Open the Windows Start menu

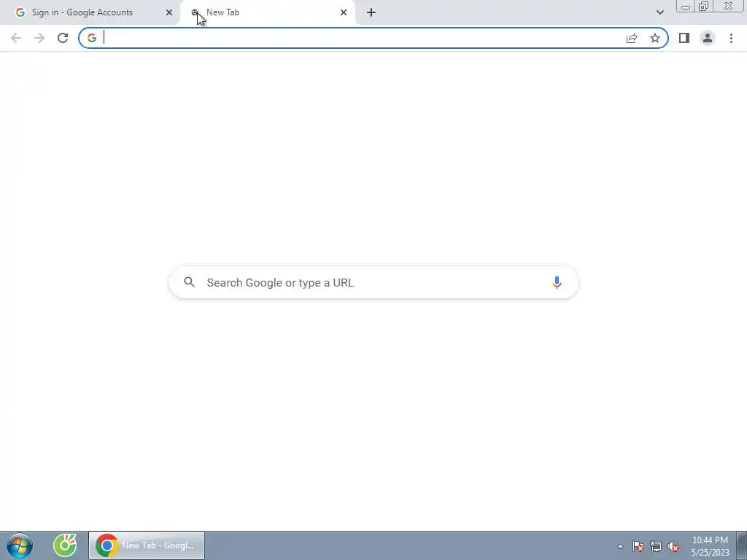[x=20, y=545]
